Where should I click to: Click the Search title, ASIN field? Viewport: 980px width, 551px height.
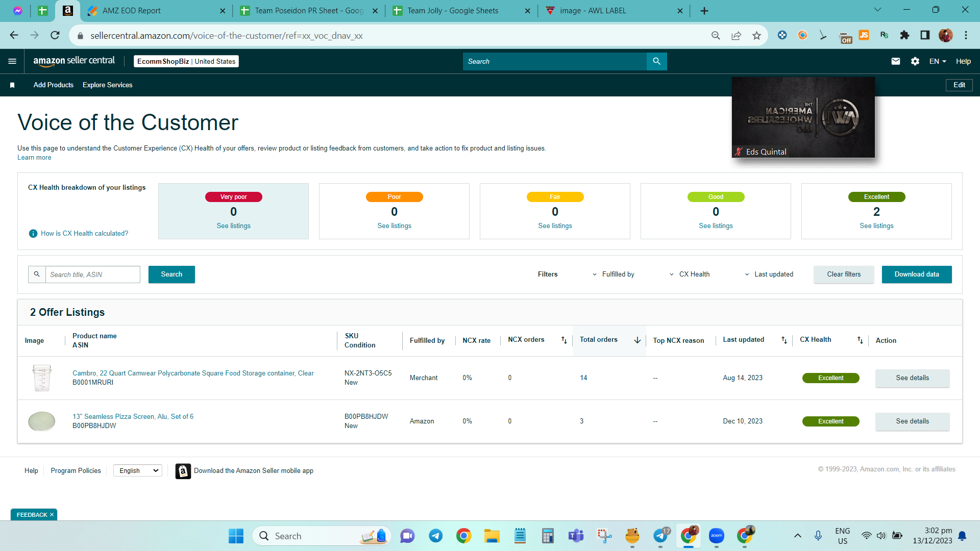93,274
